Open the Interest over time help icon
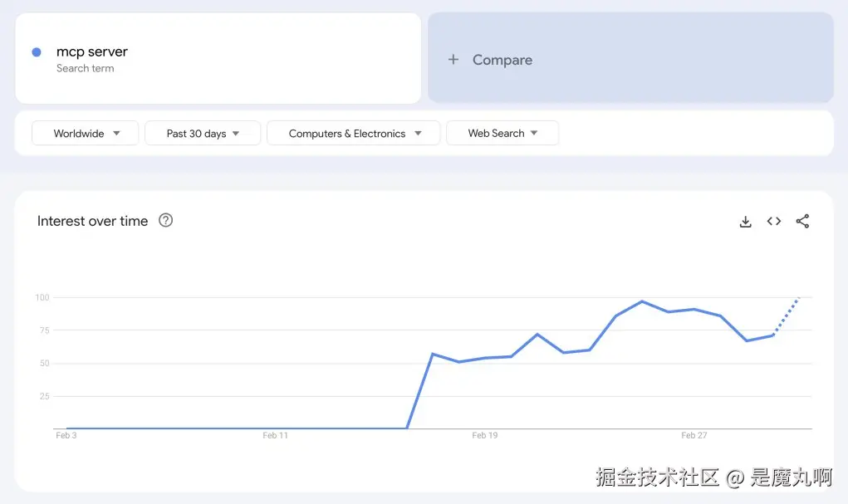The height and width of the screenshot is (504, 848). 165,220
